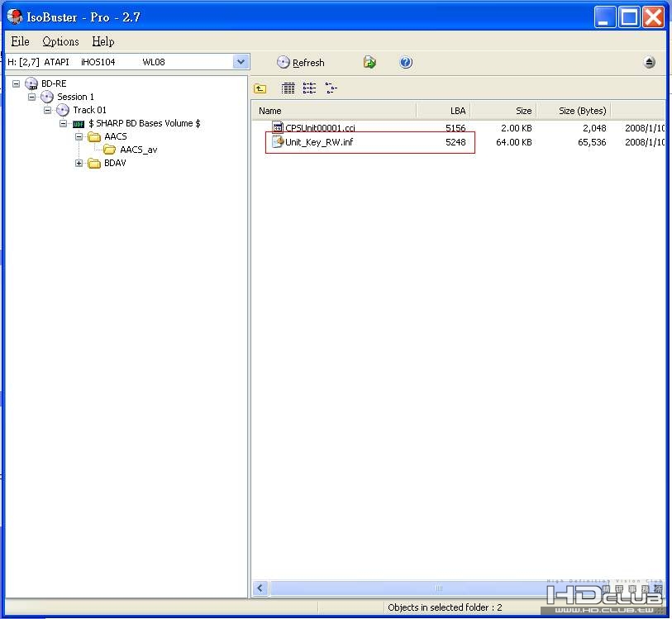
Task: Collapse the Session 1 node
Action: pos(31,97)
